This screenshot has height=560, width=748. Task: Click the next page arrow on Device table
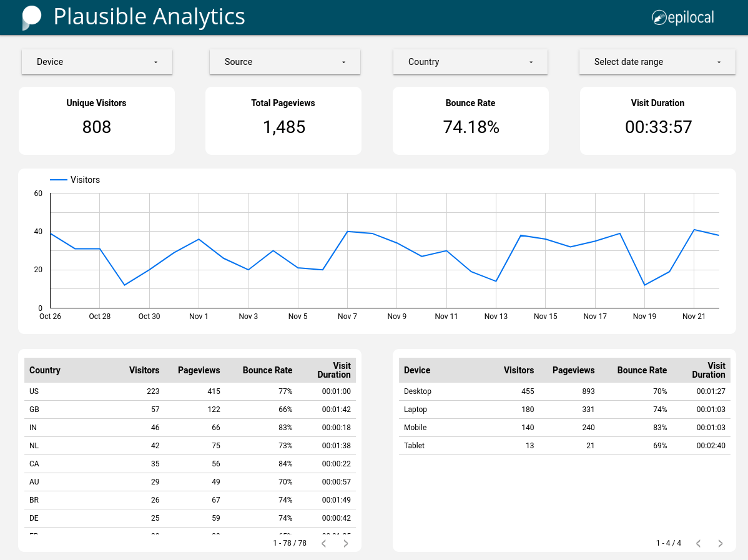click(720, 543)
